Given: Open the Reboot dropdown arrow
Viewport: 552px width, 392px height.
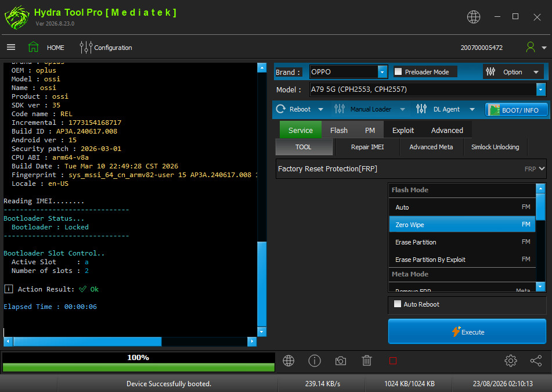Looking at the screenshot, I should point(321,109).
